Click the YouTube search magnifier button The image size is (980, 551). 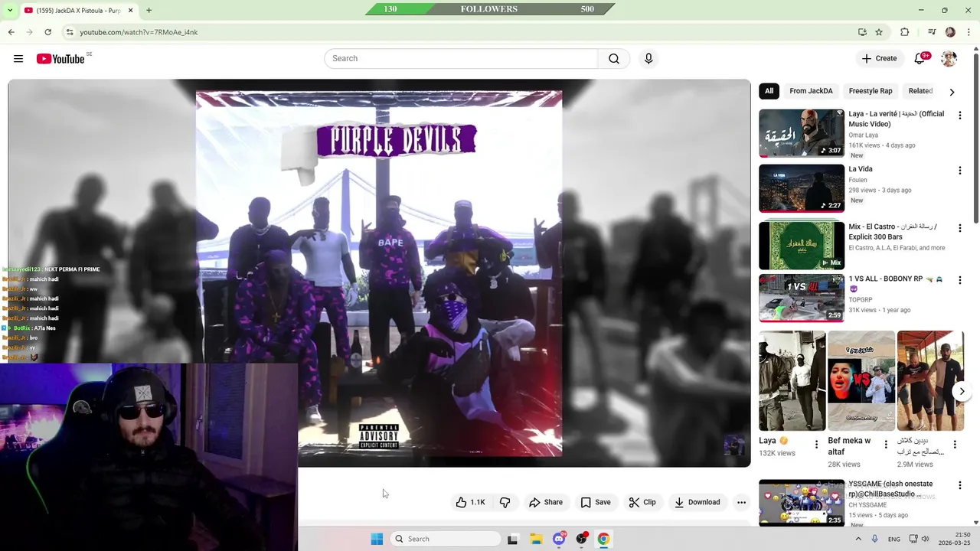614,59
